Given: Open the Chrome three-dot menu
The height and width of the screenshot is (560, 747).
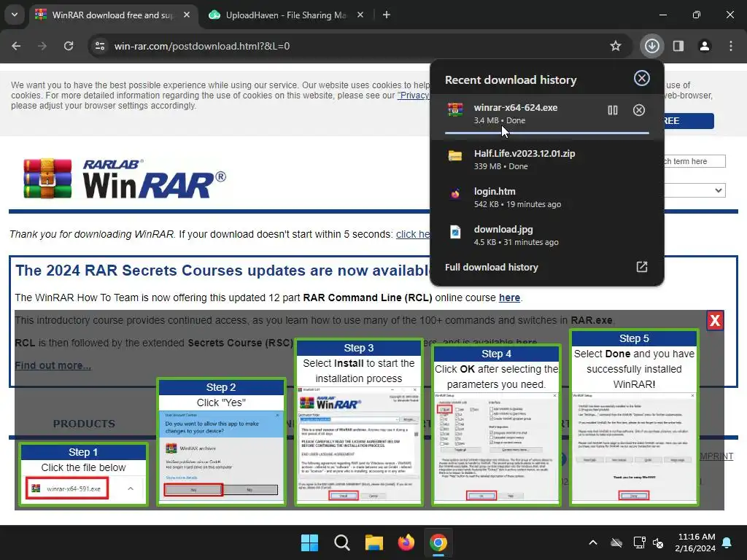Looking at the screenshot, I should 731,46.
